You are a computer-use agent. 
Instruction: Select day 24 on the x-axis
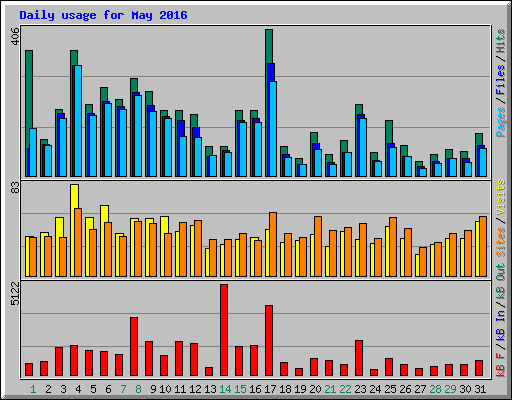pos(375,389)
